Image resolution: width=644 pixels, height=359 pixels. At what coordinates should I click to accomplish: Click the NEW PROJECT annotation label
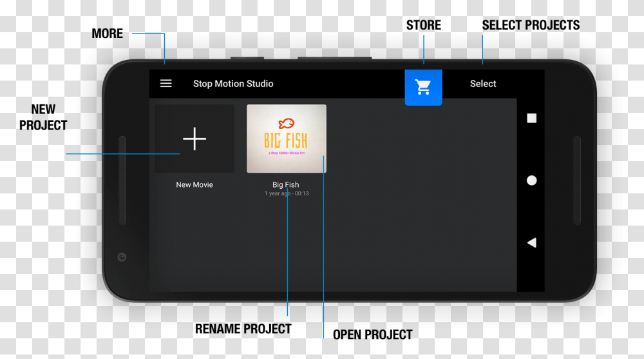[43, 117]
